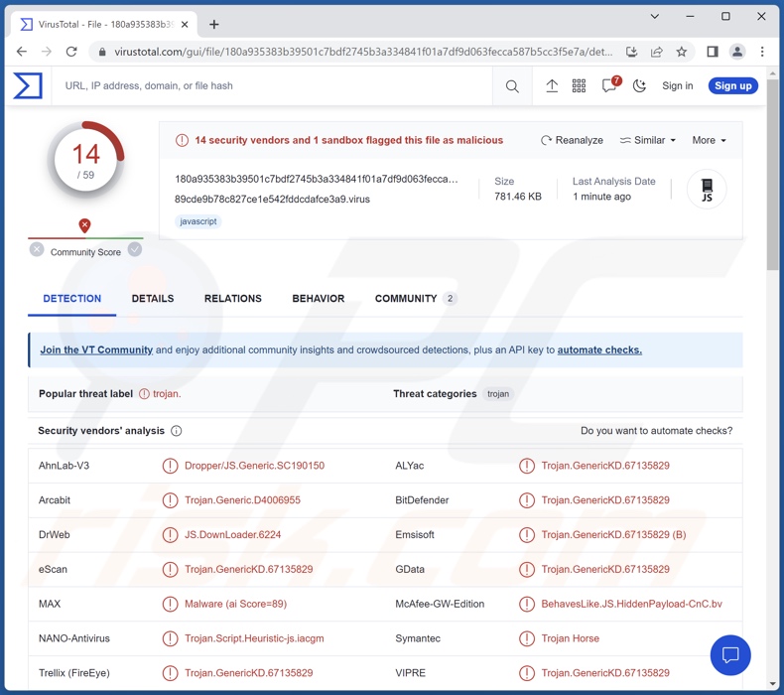Click the share page icon in address bar

point(657,52)
